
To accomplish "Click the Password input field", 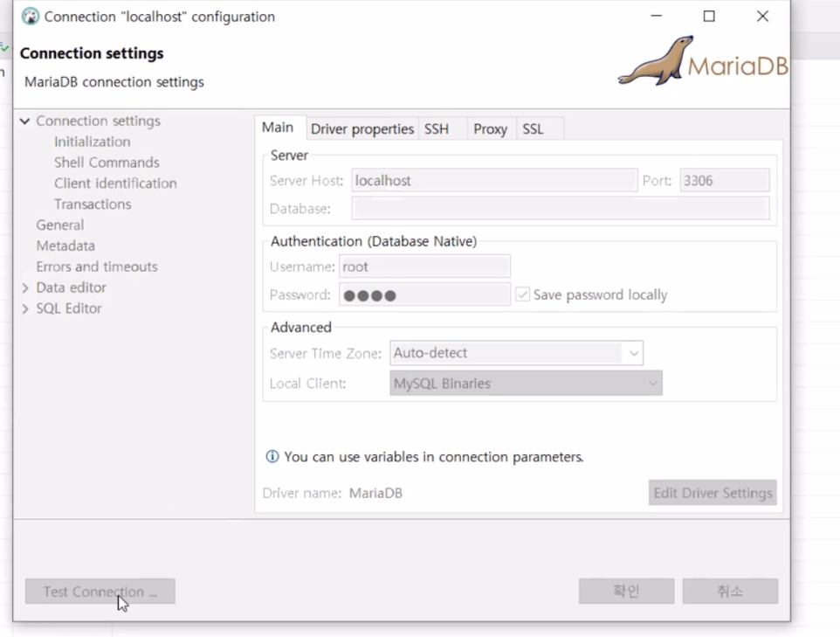I will 425,295.
